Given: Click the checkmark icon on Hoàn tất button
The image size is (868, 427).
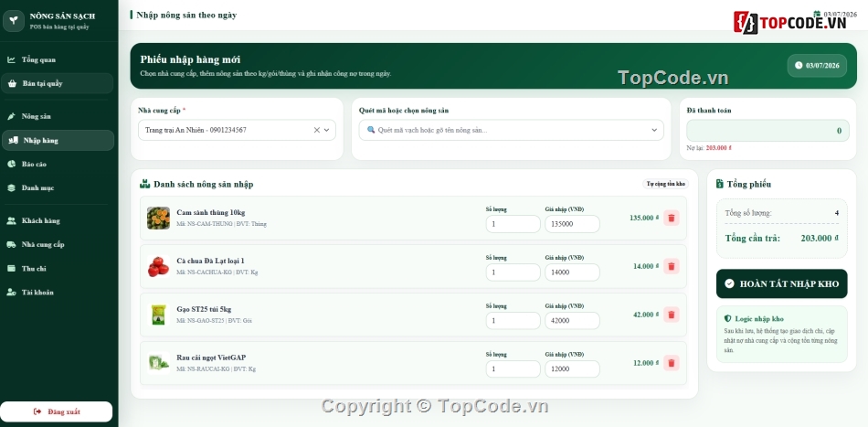Looking at the screenshot, I should [730, 283].
